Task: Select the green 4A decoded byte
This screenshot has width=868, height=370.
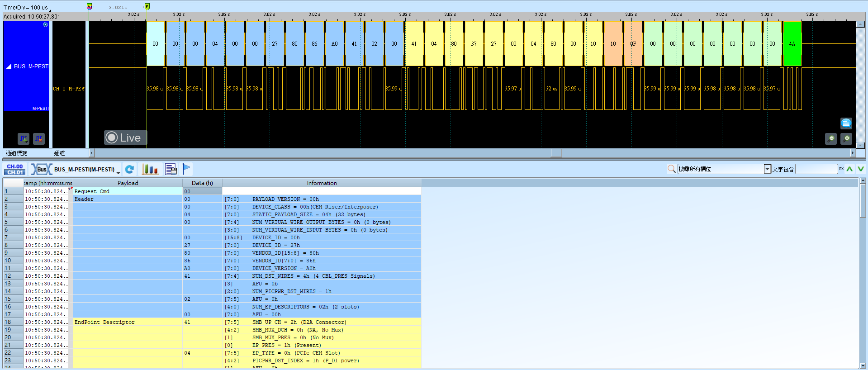Action: point(792,44)
